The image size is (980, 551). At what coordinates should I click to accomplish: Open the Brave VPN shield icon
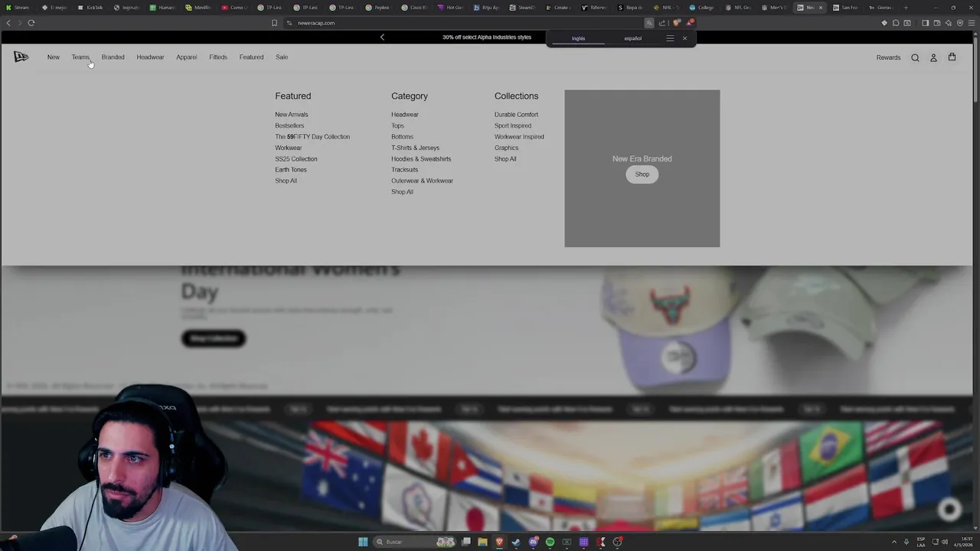coord(959,23)
